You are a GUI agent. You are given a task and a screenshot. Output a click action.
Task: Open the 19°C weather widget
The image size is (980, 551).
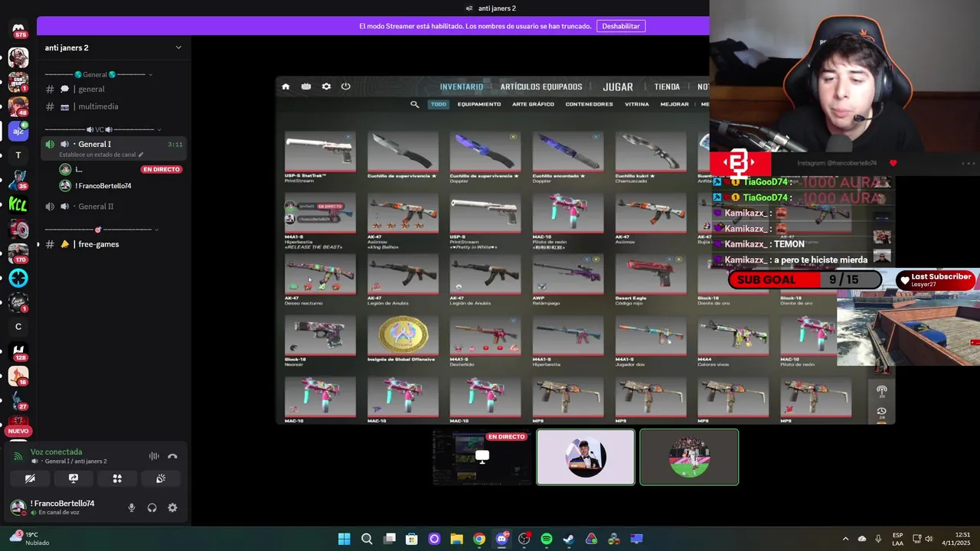[28, 539]
